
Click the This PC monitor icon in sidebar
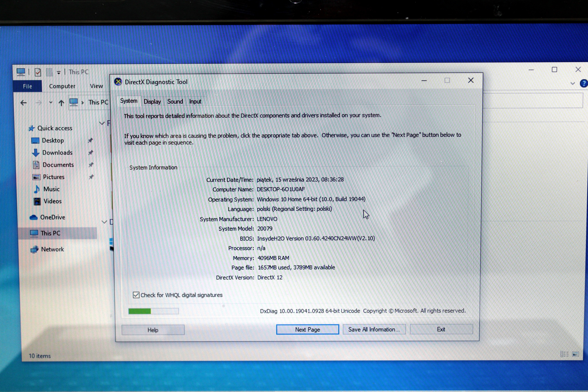pos(34,234)
